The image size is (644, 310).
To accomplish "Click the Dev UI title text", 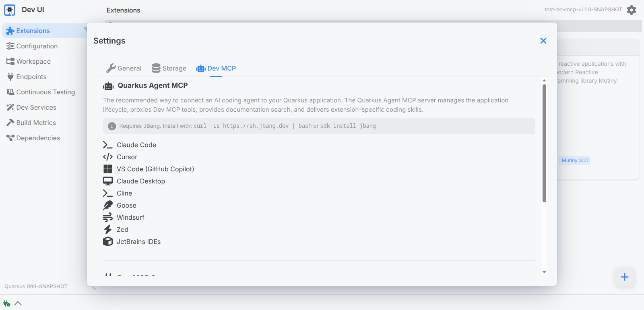I will (33, 10).
